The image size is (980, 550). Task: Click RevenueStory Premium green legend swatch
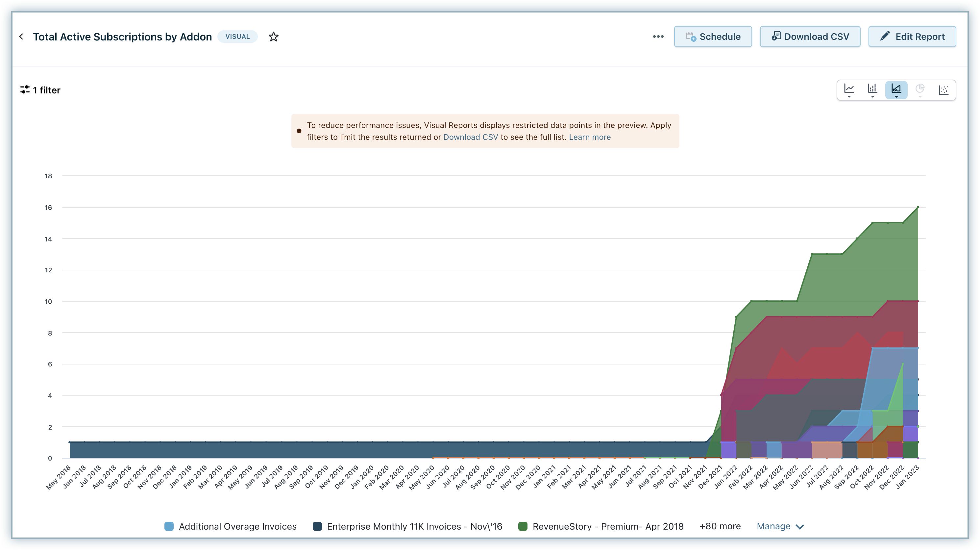pyautogui.click(x=523, y=526)
